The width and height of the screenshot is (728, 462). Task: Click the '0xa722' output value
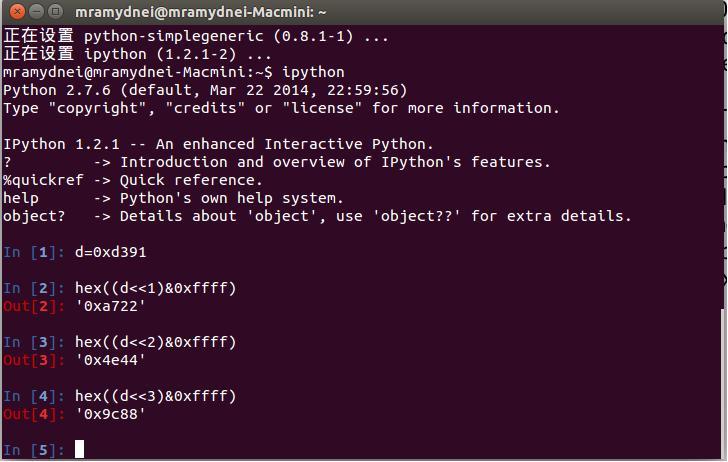tap(110, 305)
